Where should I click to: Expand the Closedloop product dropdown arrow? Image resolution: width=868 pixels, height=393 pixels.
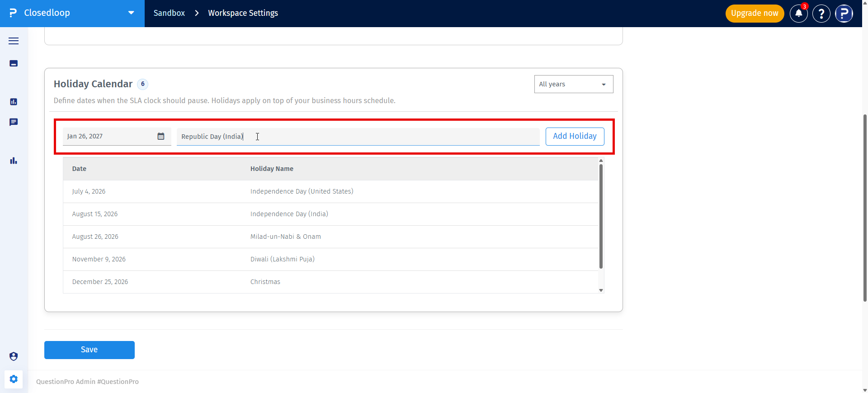pos(131,13)
